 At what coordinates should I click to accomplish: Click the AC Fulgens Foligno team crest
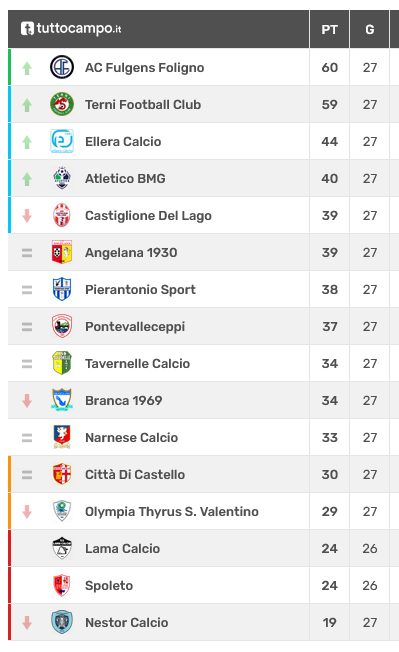pyautogui.click(x=62, y=67)
